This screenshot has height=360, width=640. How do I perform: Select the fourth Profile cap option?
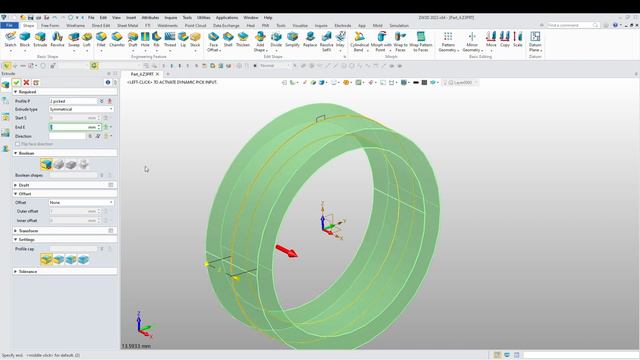point(83,260)
